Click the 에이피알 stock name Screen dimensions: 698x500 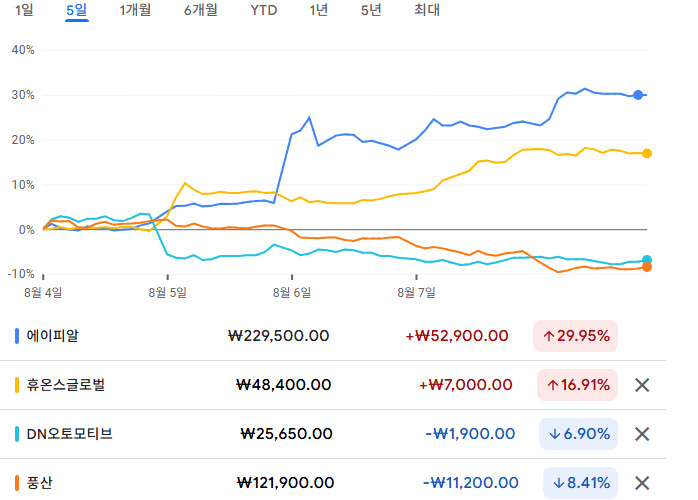(53, 336)
